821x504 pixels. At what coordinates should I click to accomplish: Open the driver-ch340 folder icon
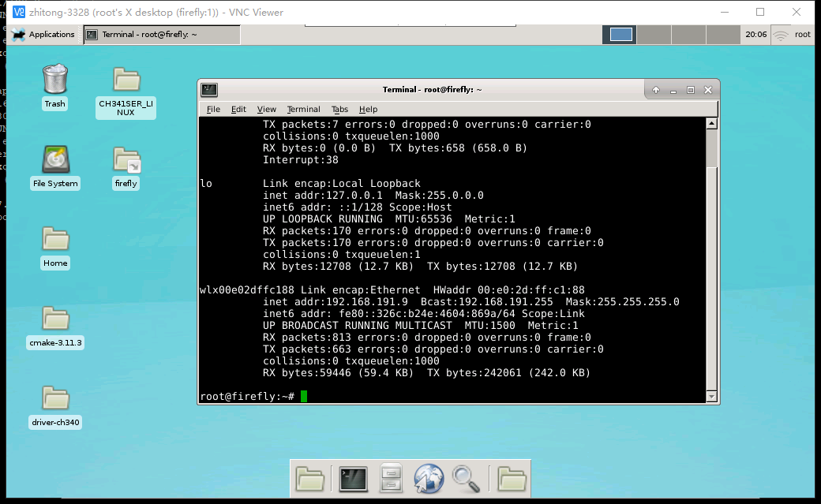(x=55, y=398)
